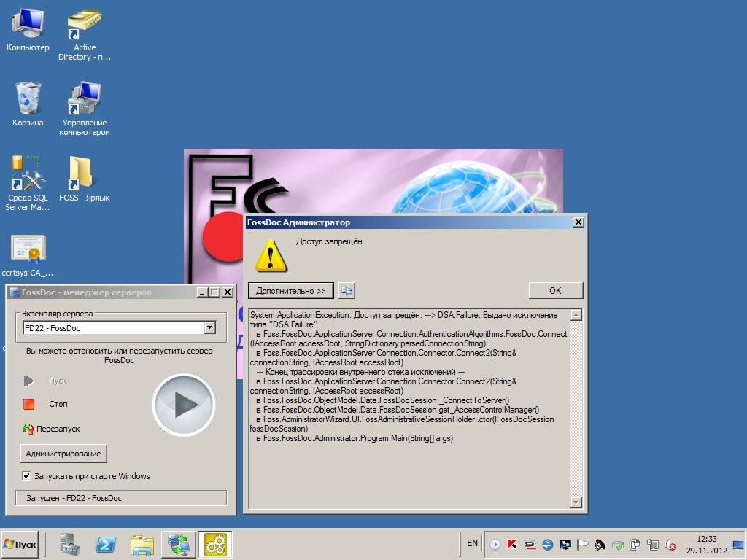This screenshot has height=560, width=747.
Task: Click the network tray icon
Action: tap(653, 544)
